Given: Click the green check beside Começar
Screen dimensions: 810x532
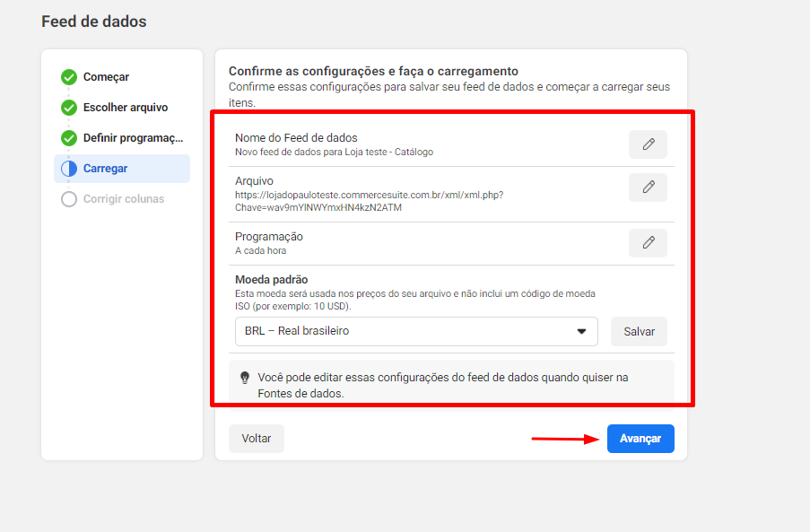Looking at the screenshot, I should 69,77.
